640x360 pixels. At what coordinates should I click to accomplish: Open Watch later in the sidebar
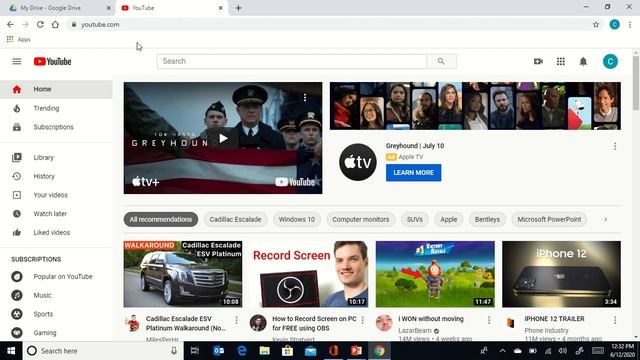[x=56, y=213]
